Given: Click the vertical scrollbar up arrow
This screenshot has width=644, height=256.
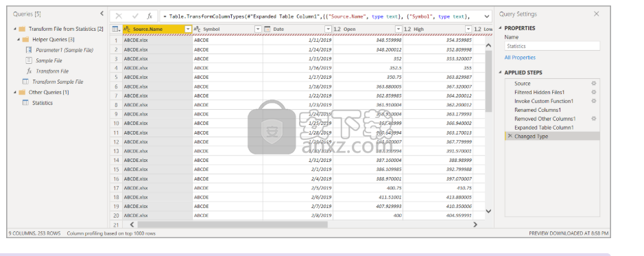Looking at the screenshot, I should (x=488, y=45).
